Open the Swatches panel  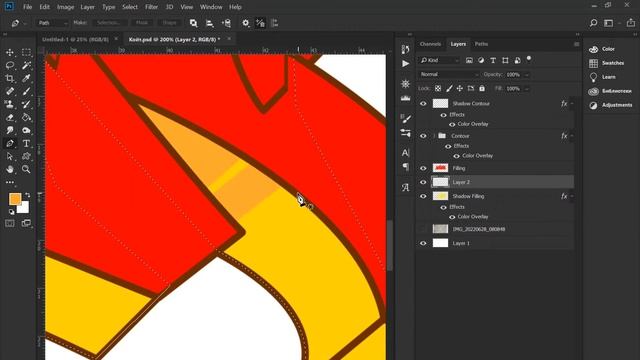click(607, 63)
